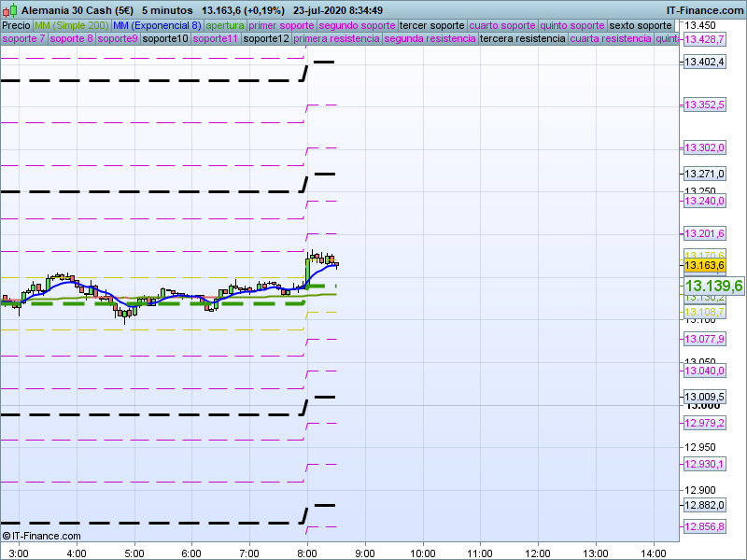Select the 12.882,0 price level marker
The width and height of the screenshot is (747, 560).
coord(704,505)
